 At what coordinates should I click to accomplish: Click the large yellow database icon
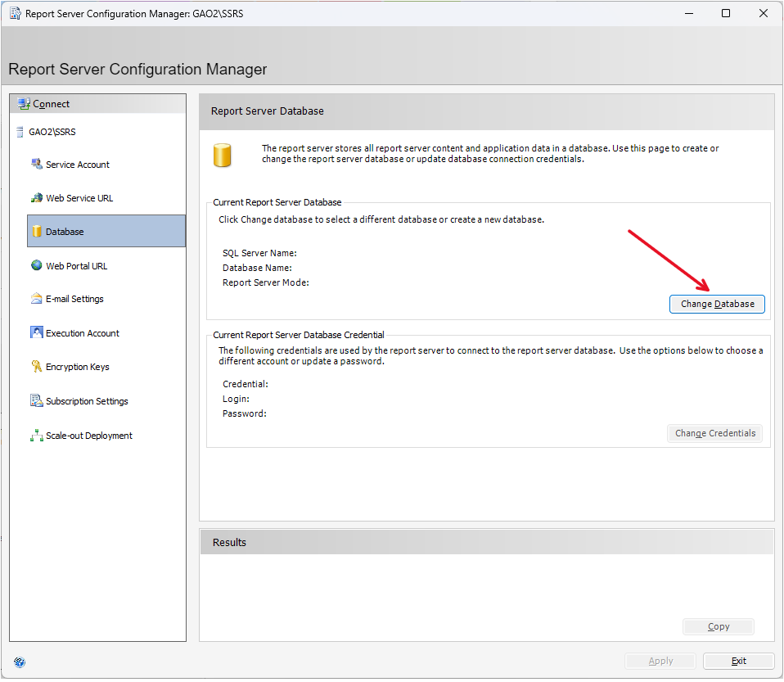coord(222,155)
